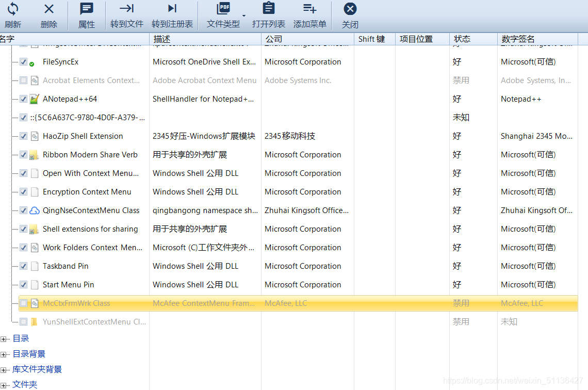Uncheck the Taskband Pin checkbox

point(24,266)
